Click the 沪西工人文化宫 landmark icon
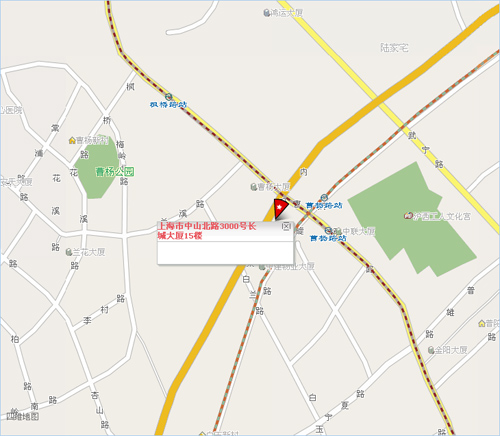 408,216
